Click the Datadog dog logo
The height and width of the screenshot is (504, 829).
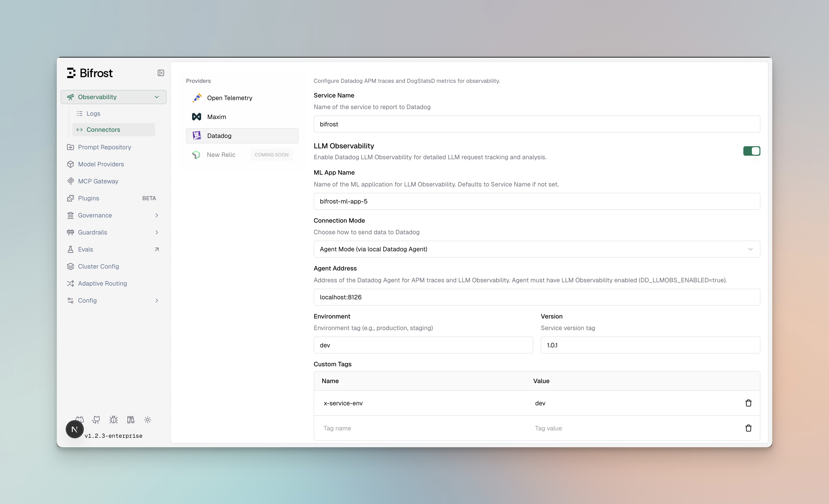pos(197,136)
